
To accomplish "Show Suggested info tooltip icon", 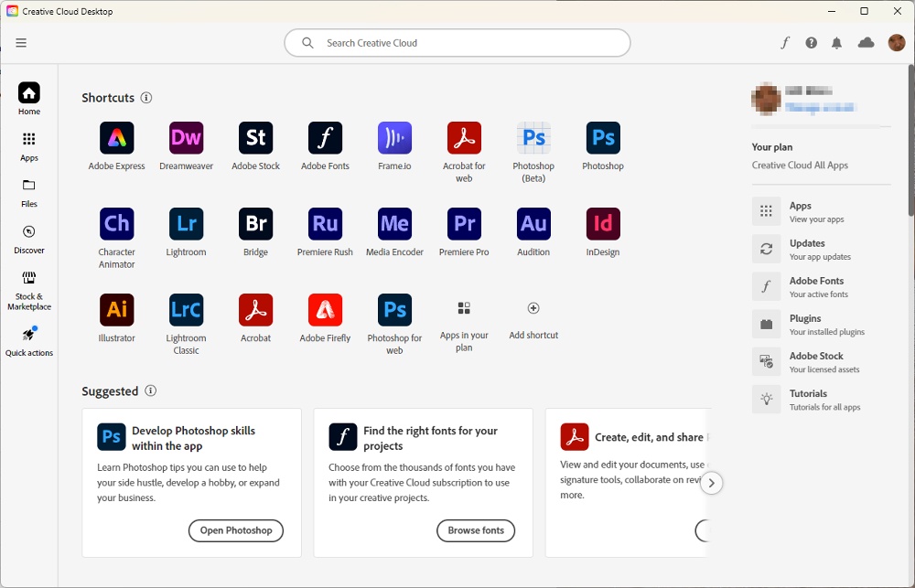I will tap(151, 390).
